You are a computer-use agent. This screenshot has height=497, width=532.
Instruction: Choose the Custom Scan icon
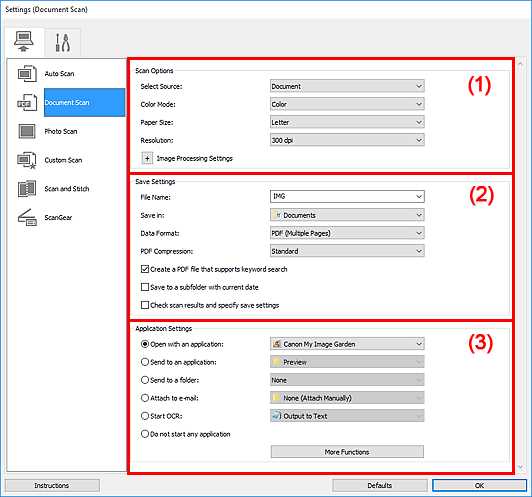coord(27,160)
